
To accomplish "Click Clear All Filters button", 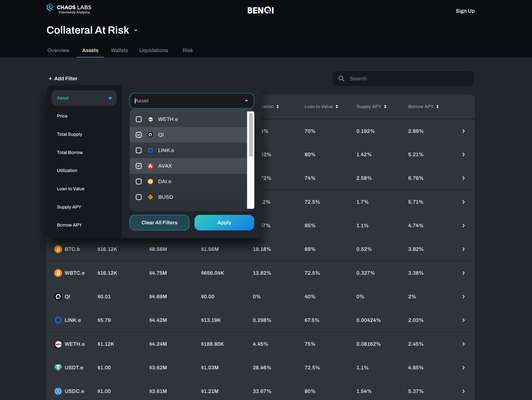I will [159, 223].
